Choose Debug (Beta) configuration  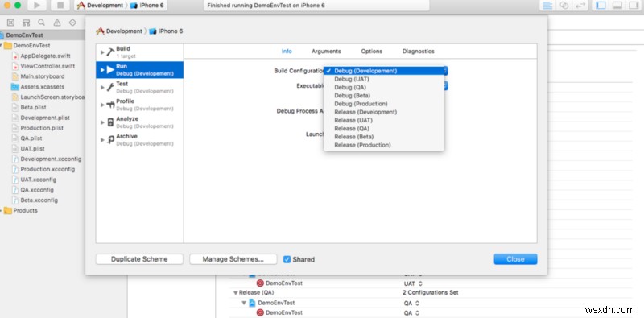tap(384, 95)
